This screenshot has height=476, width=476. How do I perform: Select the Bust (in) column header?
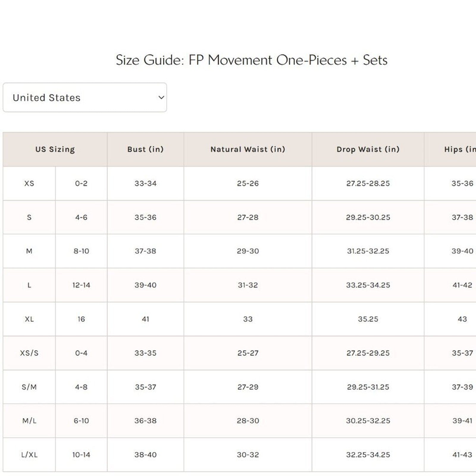[145, 149]
